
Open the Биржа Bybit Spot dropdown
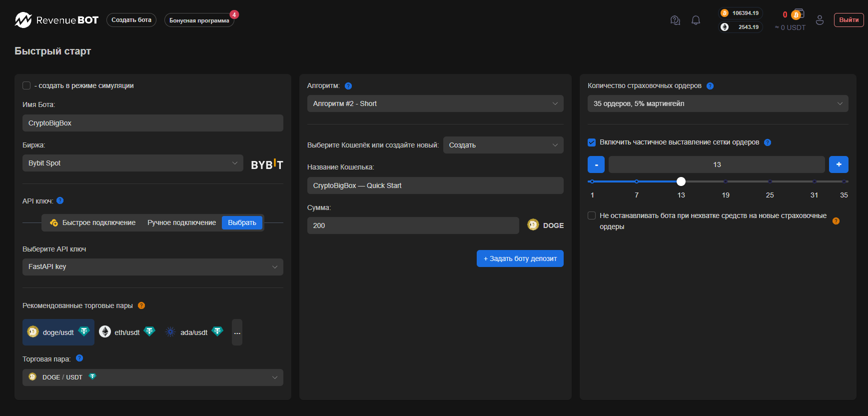click(133, 163)
